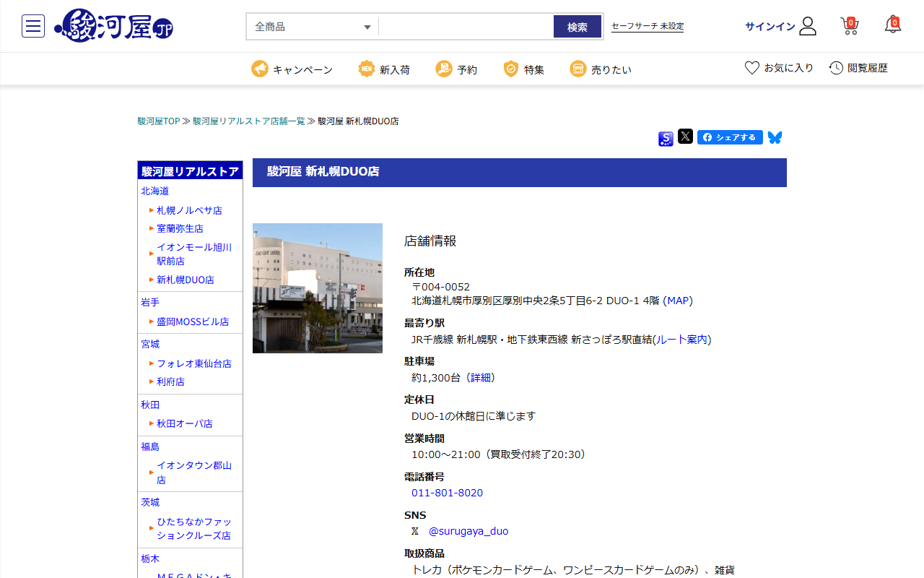Screen dimensions: 924x578
Task: Open お気に入り favorites link
Action: click(789, 68)
